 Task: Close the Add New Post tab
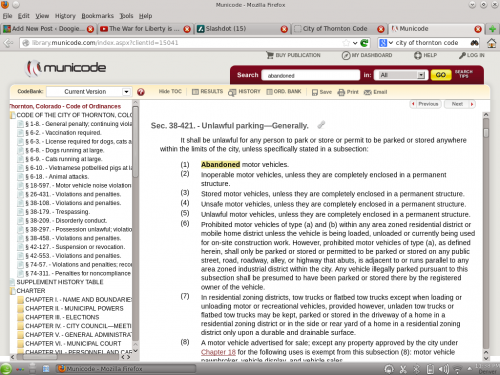coord(90,29)
